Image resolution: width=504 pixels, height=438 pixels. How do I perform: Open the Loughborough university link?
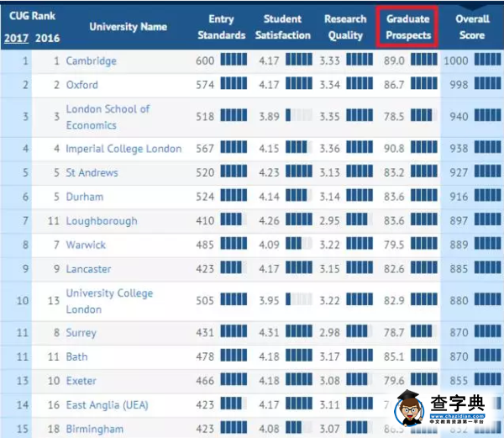click(102, 221)
